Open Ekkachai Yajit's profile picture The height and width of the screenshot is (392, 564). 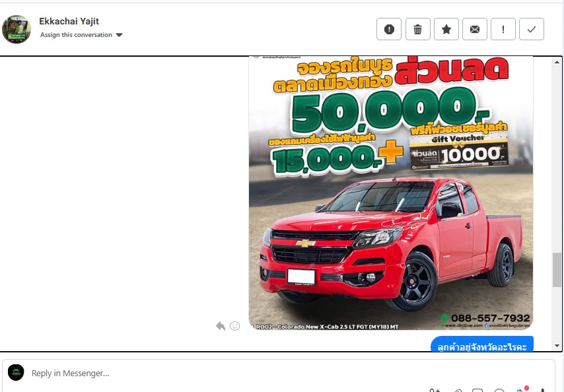tap(17, 29)
